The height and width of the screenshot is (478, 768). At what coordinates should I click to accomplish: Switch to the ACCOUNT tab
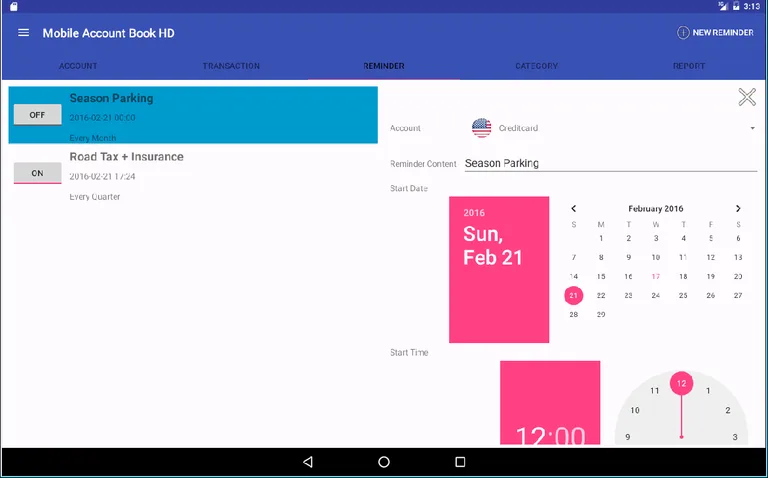click(78, 66)
